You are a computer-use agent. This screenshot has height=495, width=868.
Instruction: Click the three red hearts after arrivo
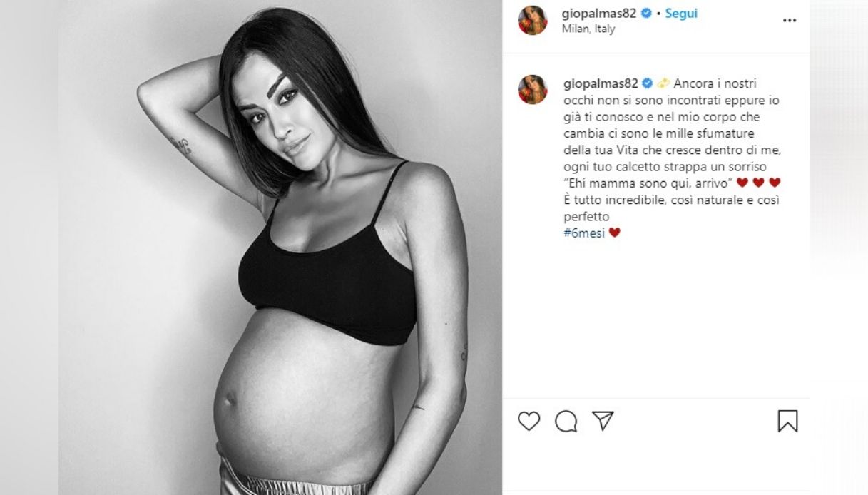click(x=758, y=183)
